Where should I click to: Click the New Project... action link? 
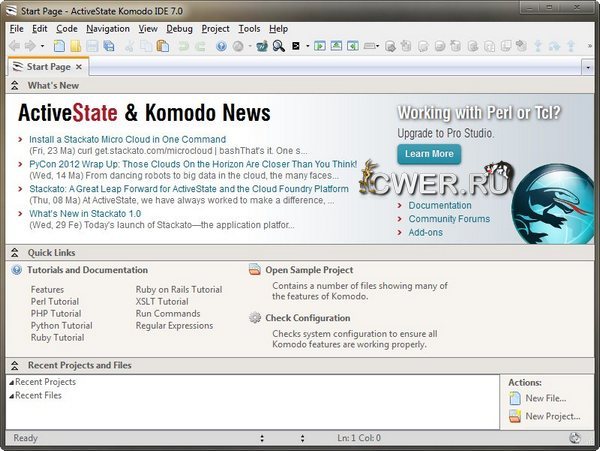tap(553, 416)
